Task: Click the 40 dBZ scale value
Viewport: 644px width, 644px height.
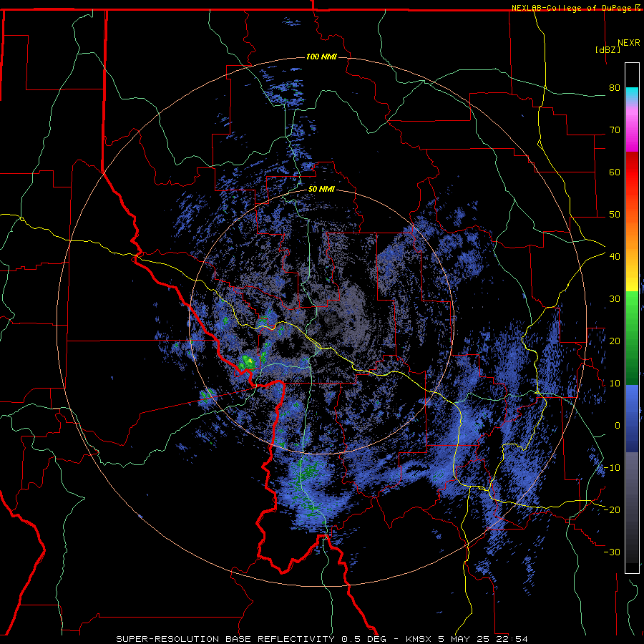Action: [615, 257]
